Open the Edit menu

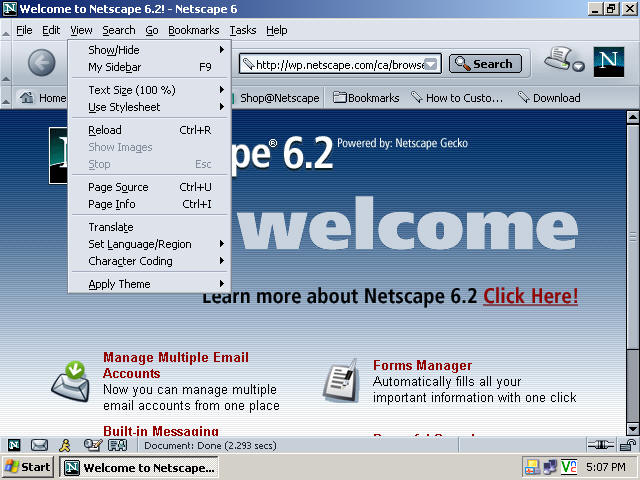[x=51, y=30]
